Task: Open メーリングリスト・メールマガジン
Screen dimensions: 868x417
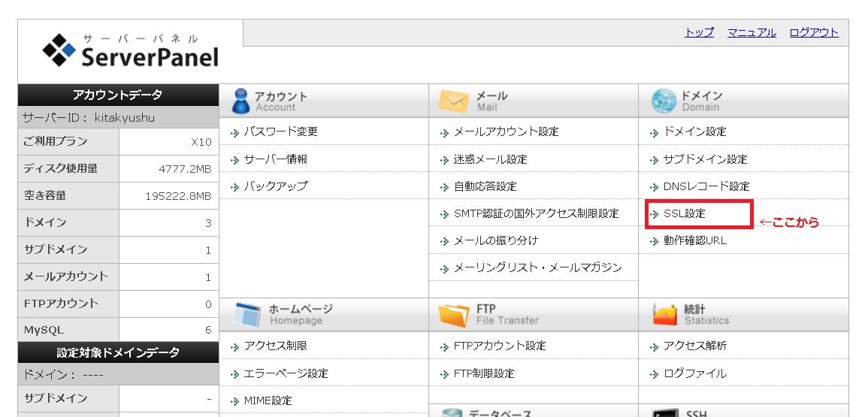Action: [537, 268]
